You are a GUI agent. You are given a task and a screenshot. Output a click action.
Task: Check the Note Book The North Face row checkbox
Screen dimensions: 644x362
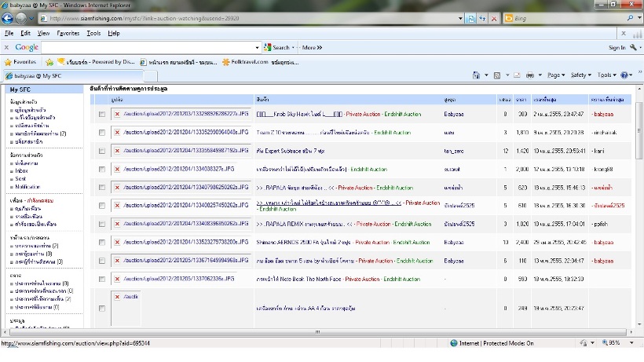[x=102, y=279]
